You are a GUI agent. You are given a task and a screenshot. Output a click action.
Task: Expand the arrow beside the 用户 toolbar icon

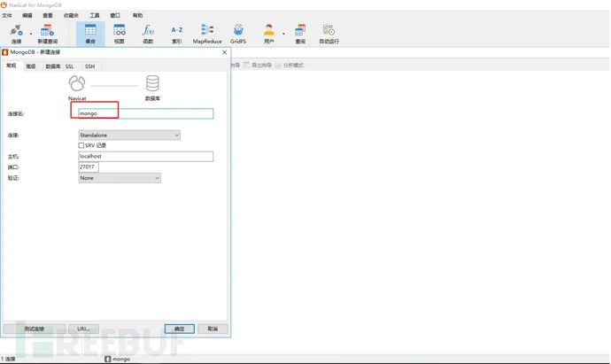283,34
